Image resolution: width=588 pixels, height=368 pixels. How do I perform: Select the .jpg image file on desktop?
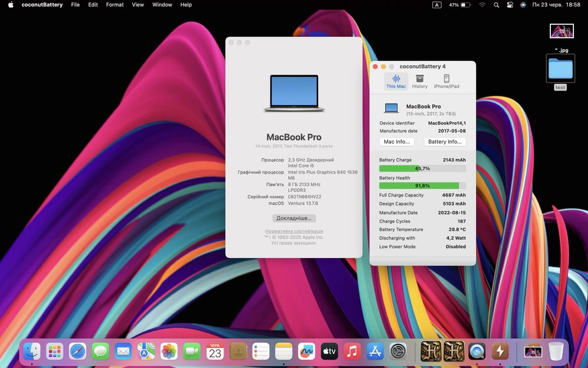click(x=562, y=31)
